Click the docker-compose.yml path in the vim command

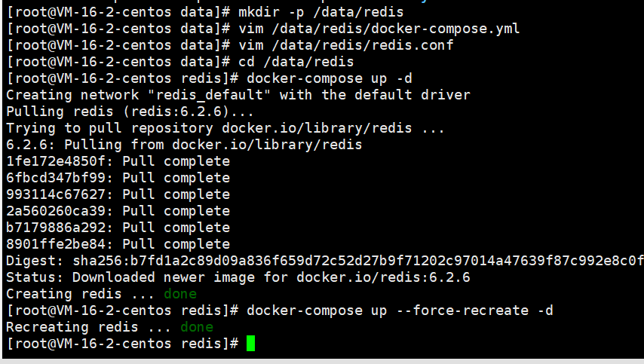point(404,29)
